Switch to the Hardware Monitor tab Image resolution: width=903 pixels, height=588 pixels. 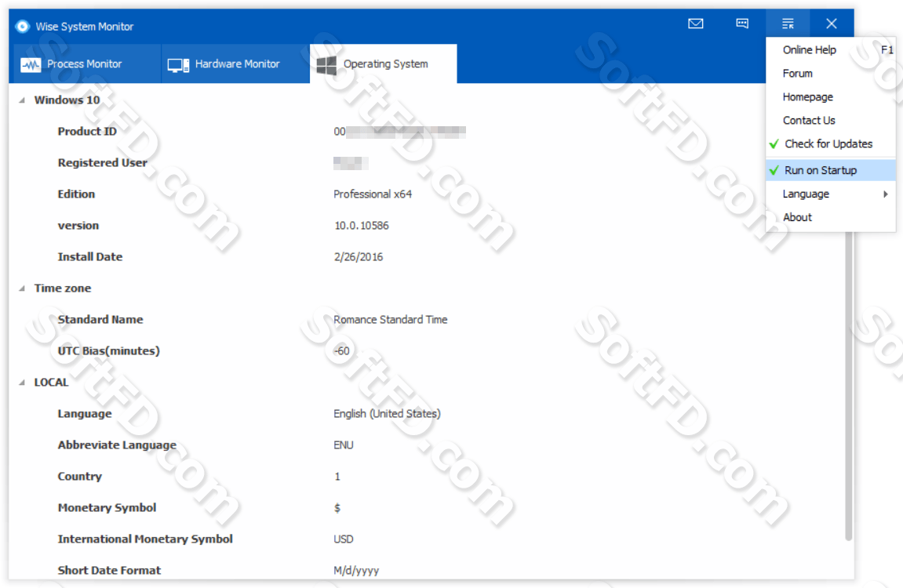[235, 64]
